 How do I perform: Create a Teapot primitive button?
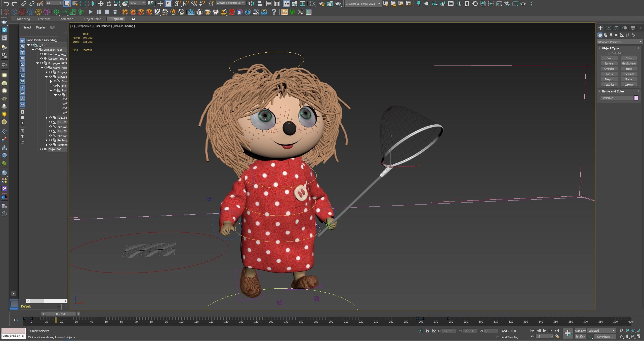(609, 79)
